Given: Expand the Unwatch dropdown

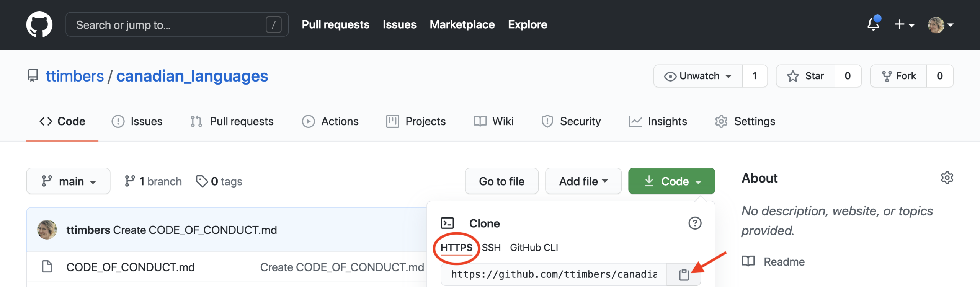Looking at the screenshot, I should (698, 76).
